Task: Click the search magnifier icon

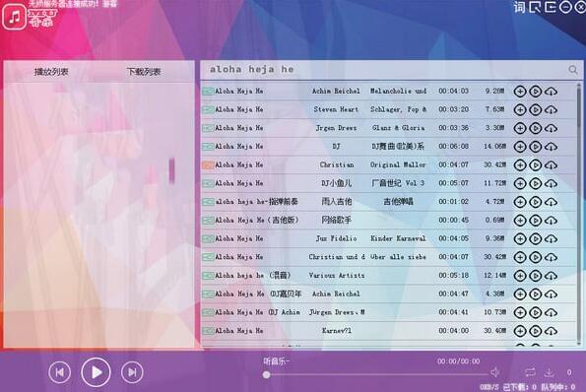Action: 573,70
